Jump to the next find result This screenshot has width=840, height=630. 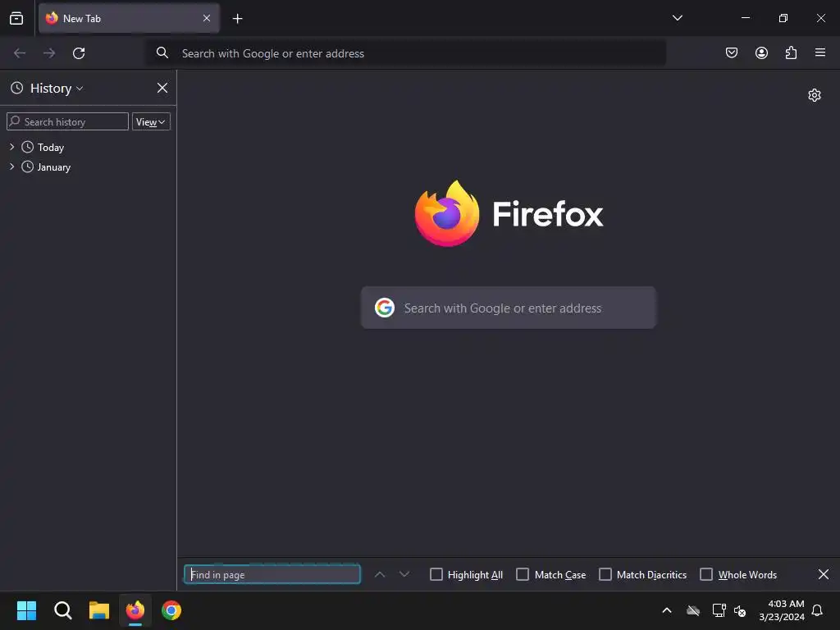[x=404, y=574]
